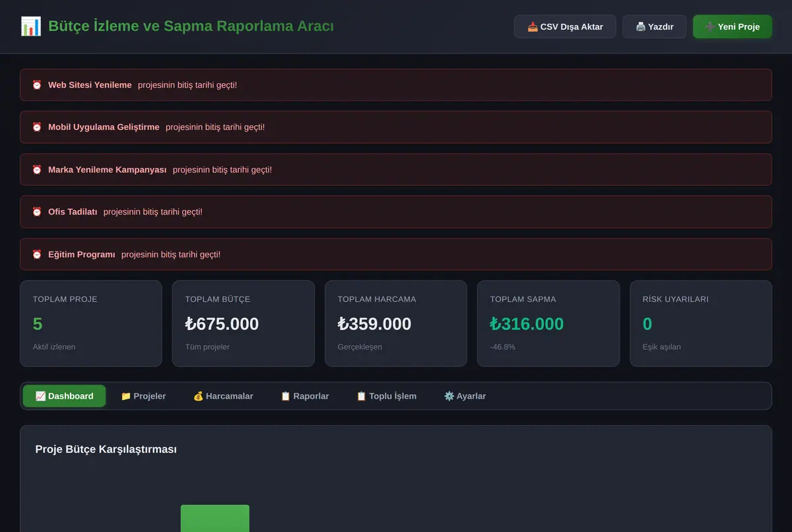Click the Gerçekleşen caption
The image size is (792, 532).
click(x=360, y=347)
